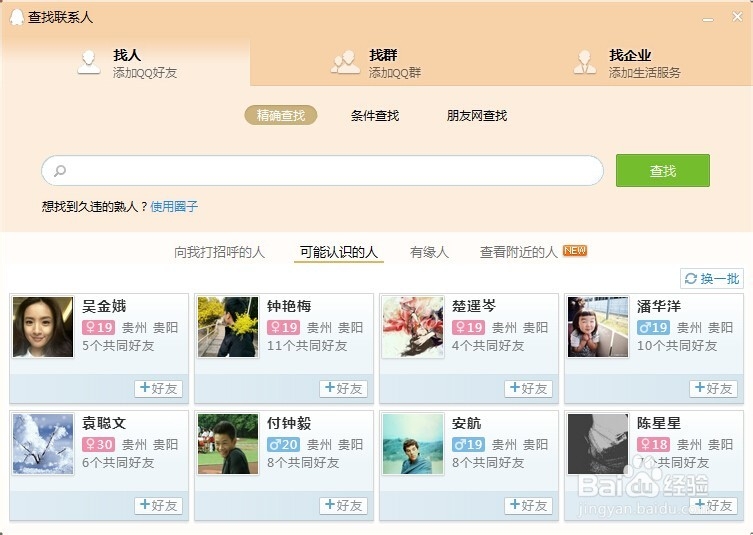Click the NEW badge near 查看附近的人
The height and width of the screenshot is (535, 753).
(575, 251)
